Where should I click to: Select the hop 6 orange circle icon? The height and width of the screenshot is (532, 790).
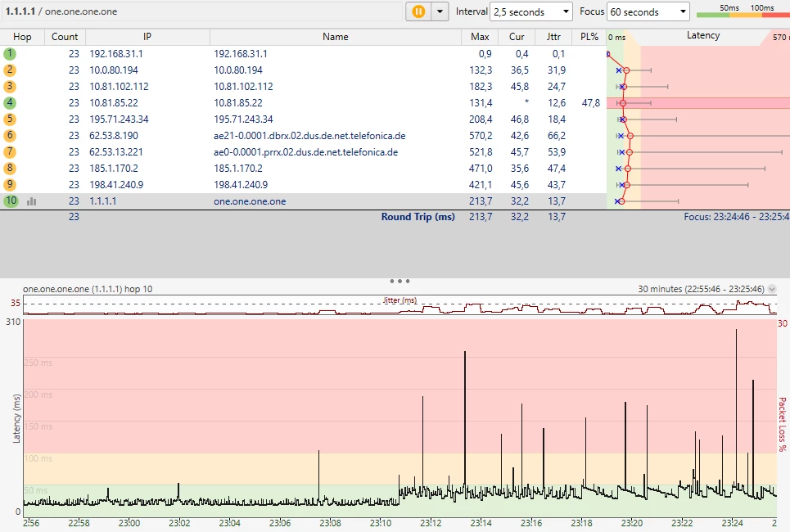(x=10, y=135)
